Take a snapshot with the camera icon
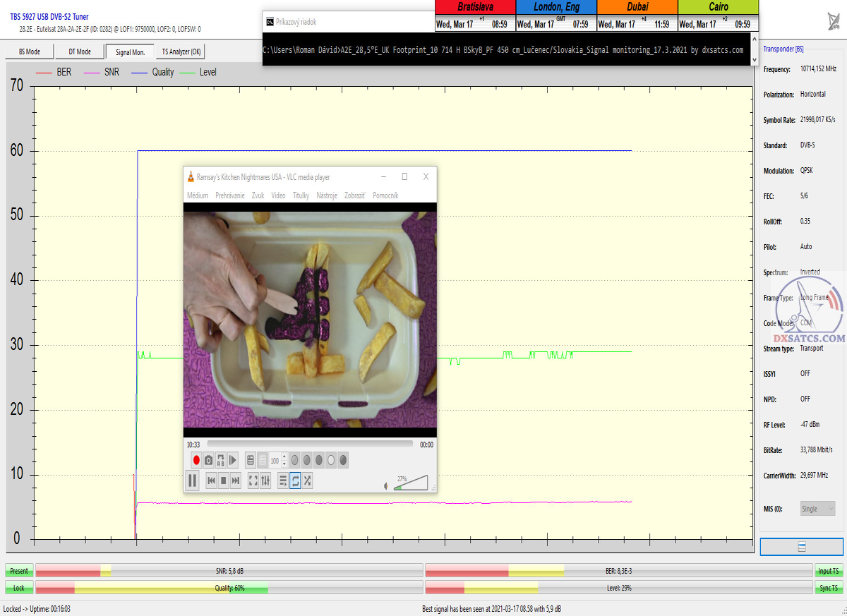This screenshot has height=616, width=847. (x=208, y=461)
